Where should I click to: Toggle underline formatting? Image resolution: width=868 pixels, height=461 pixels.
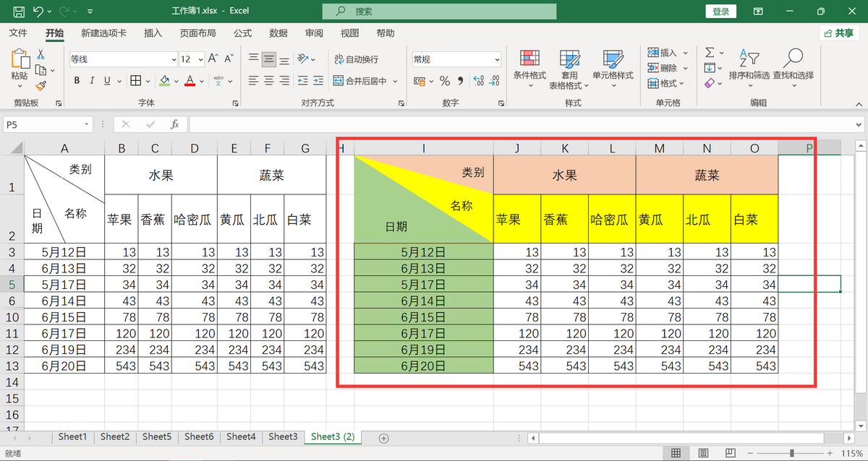click(107, 81)
